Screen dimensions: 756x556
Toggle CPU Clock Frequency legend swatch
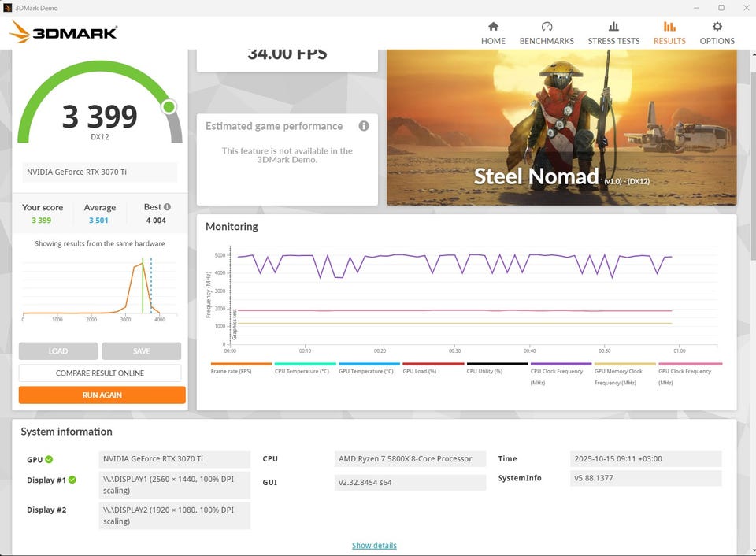pyautogui.click(x=561, y=364)
